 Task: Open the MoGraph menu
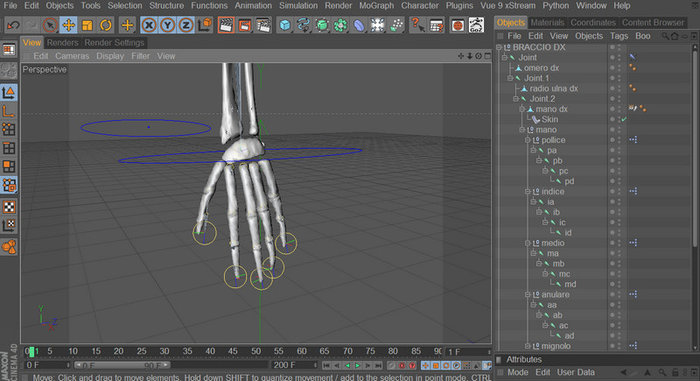click(x=376, y=6)
